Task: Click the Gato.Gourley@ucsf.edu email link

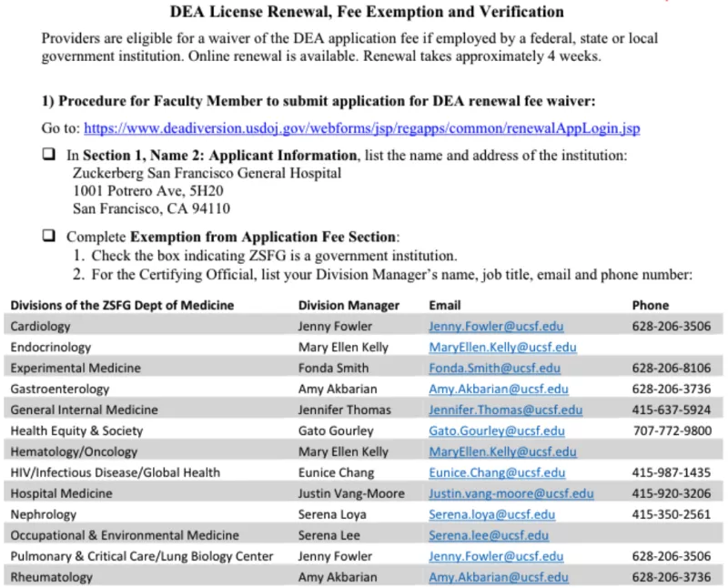Action: (496, 431)
